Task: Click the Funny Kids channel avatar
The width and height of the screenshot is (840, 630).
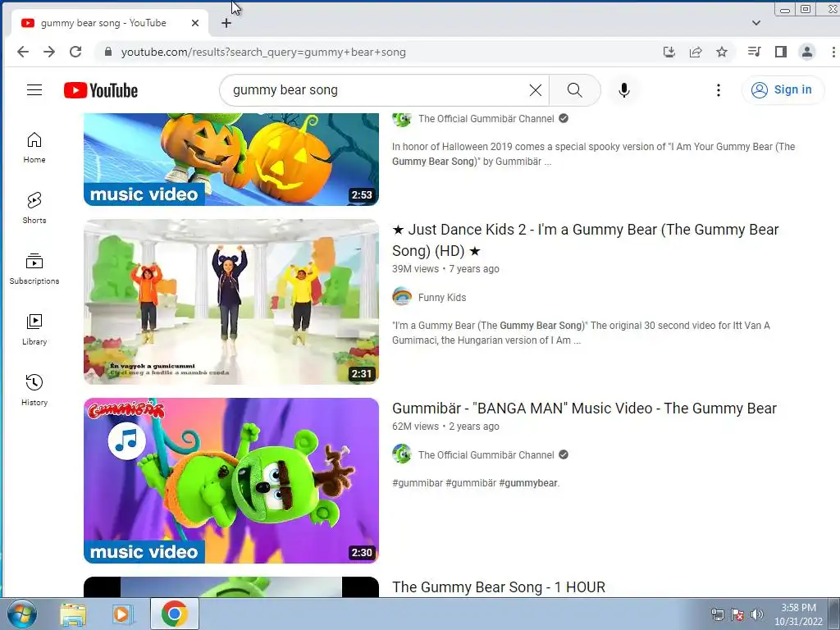Action: pos(402,297)
